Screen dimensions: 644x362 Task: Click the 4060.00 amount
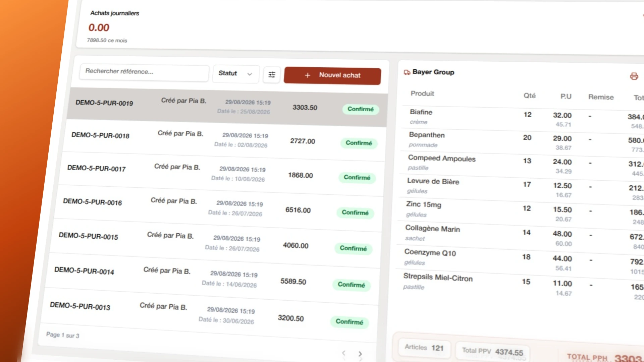(x=296, y=245)
